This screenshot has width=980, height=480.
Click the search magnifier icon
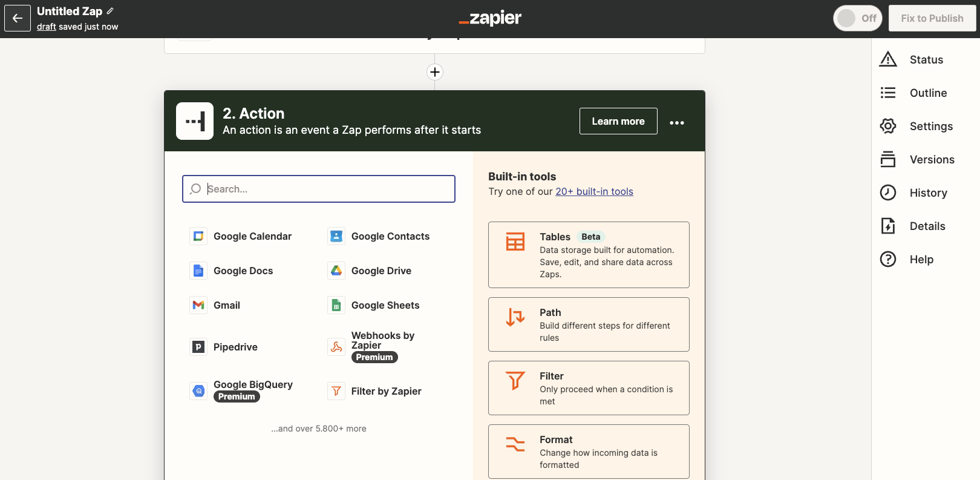[x=195, y=189]
